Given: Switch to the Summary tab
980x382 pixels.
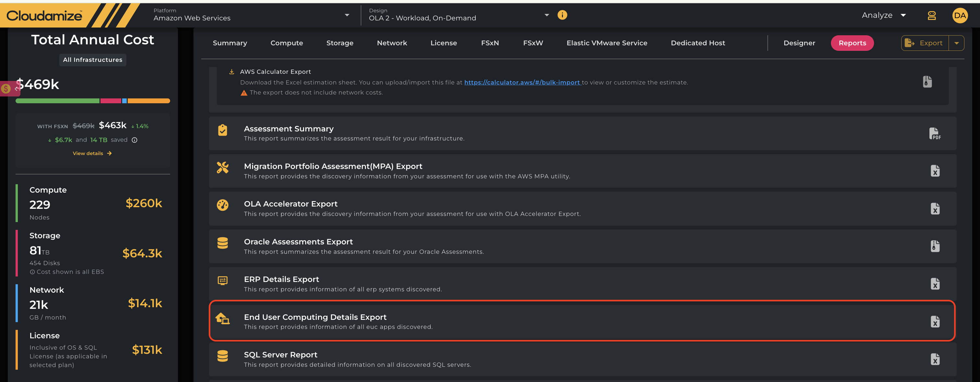Looking at the screenshot, I should click(230, 43).
